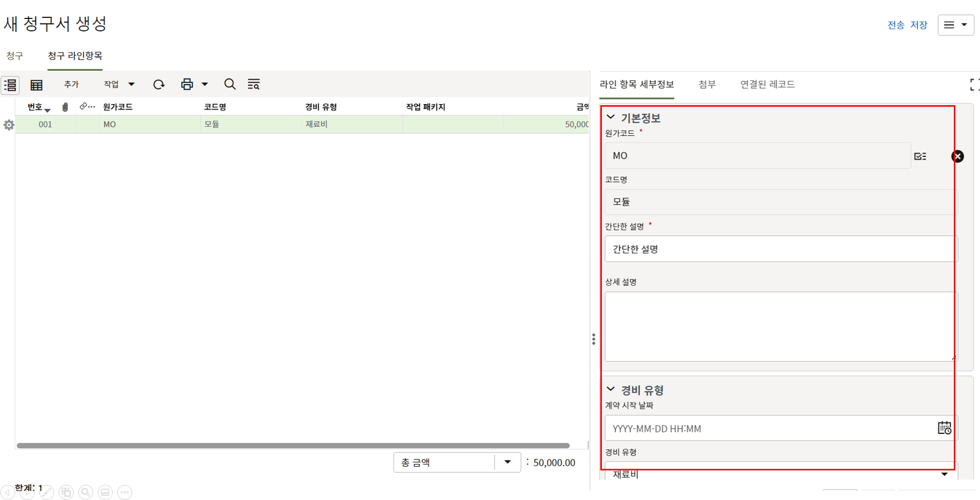Open the 총 금액 dropdown

pyautogui.click(x=507, y=462)
